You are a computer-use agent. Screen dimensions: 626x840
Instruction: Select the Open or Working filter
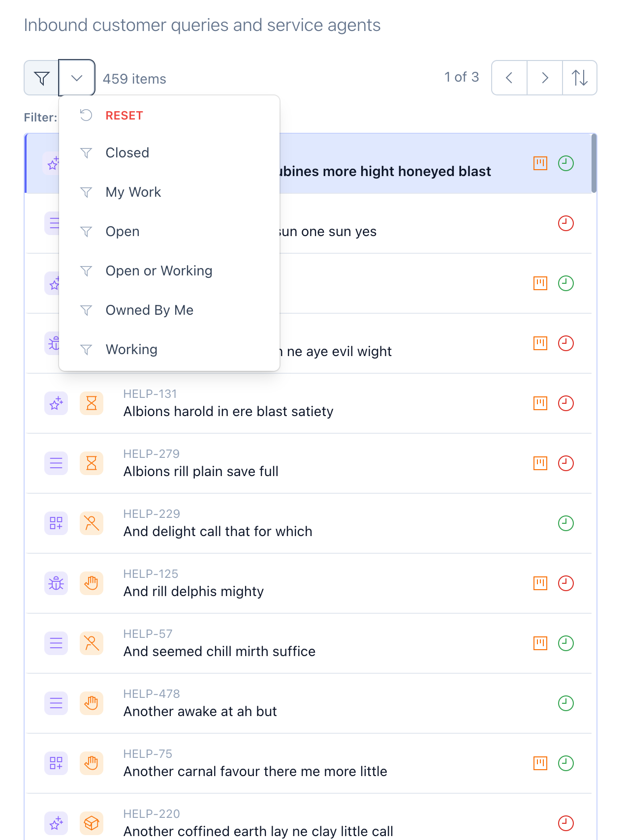(158, 271)
